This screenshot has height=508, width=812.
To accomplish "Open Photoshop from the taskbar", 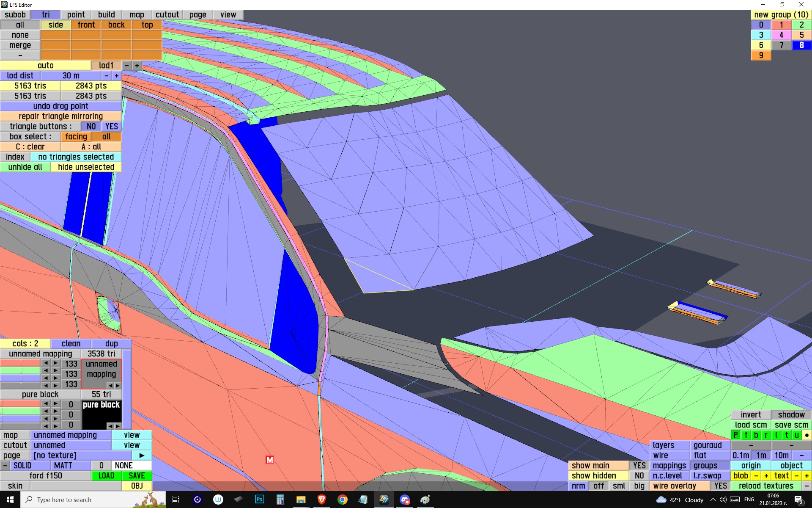I will (259, 500).
